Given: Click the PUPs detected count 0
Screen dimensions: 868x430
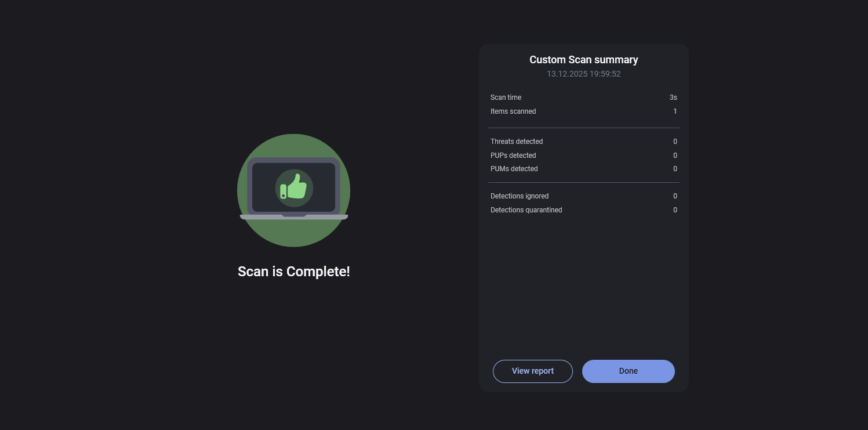Looking at the screenshot, I should [675, 156].
